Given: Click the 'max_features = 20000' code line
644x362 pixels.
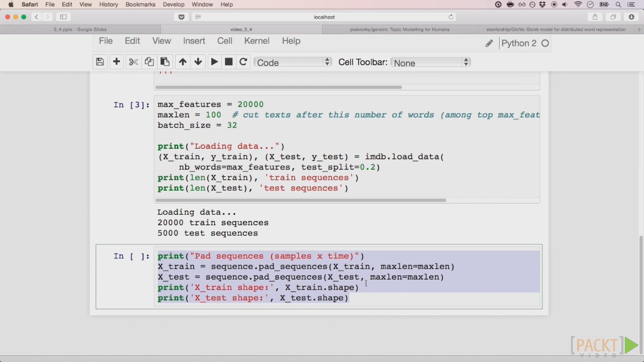Looking at the screenshot, I should pyautogui.click(x=210, y=104).
